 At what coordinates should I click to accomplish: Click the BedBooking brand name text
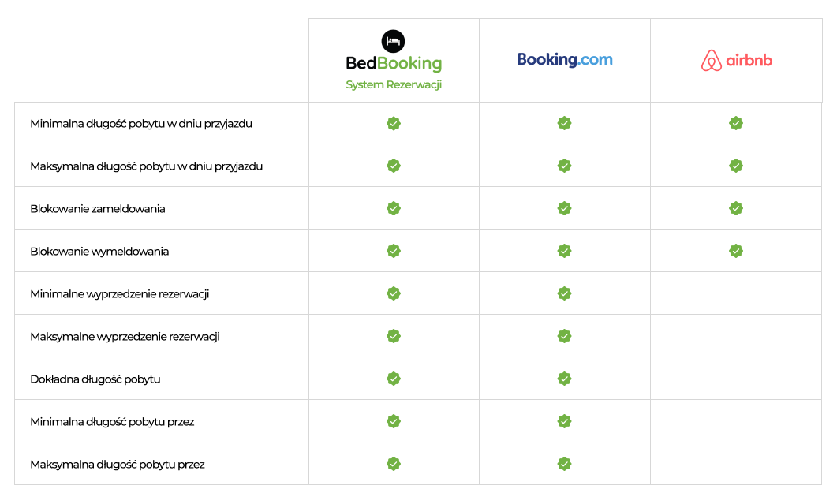point(394,63)
